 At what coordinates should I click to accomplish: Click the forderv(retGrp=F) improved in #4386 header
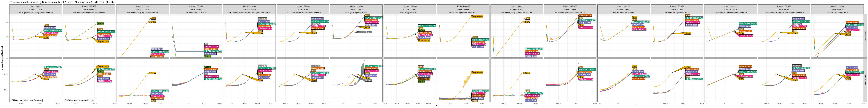pyautogui.click(x=142, y=13)
